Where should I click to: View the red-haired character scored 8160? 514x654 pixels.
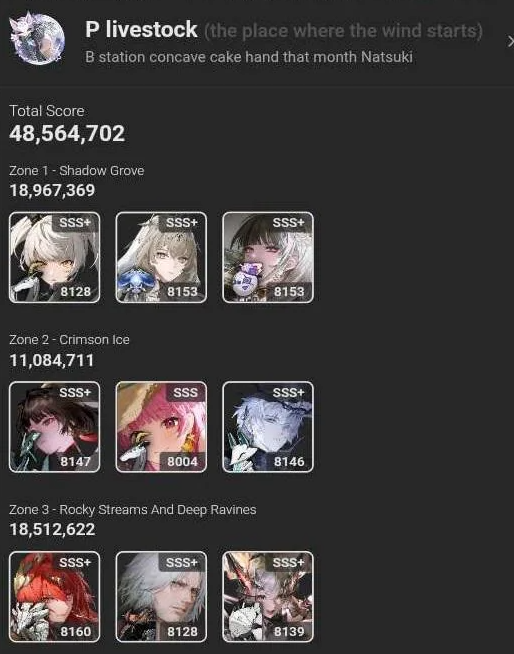tap(54, 597)
